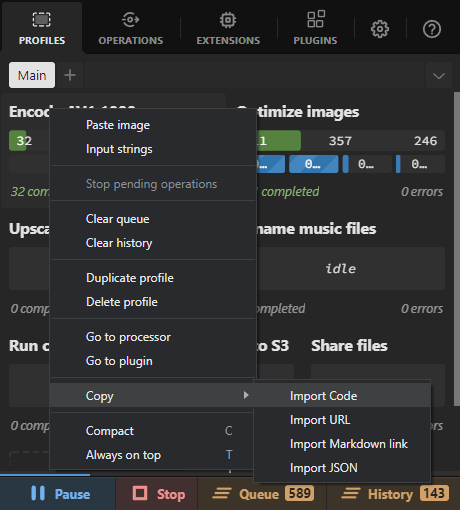This screenshot has width=460, height=510.
Task: Open the Plugins tab
Action: click(x=315, y=28)
